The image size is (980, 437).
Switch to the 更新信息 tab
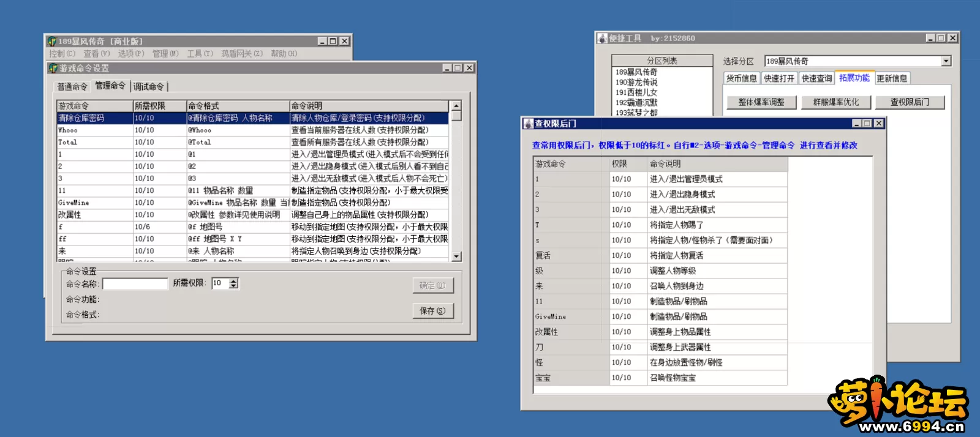892,78
